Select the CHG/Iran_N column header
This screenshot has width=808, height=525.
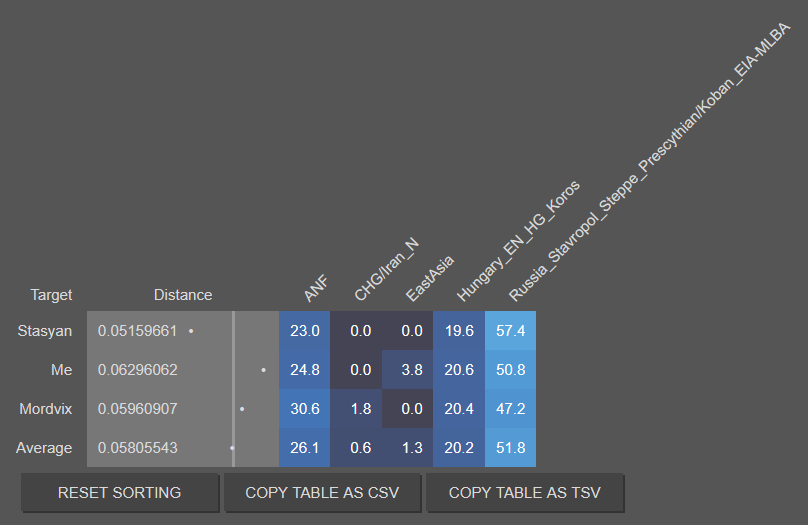(x=386, y=269)
